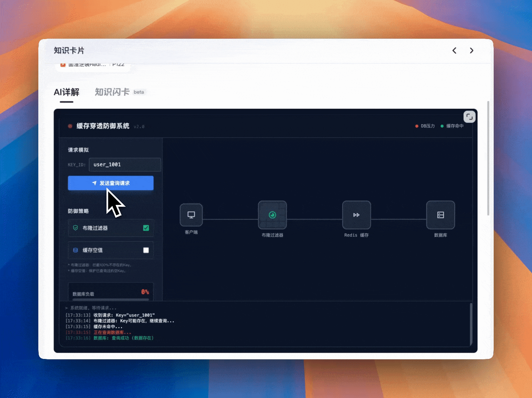Open the 知识闪卡 beta tab
The image size is (532, 398).
coord(112,92)
